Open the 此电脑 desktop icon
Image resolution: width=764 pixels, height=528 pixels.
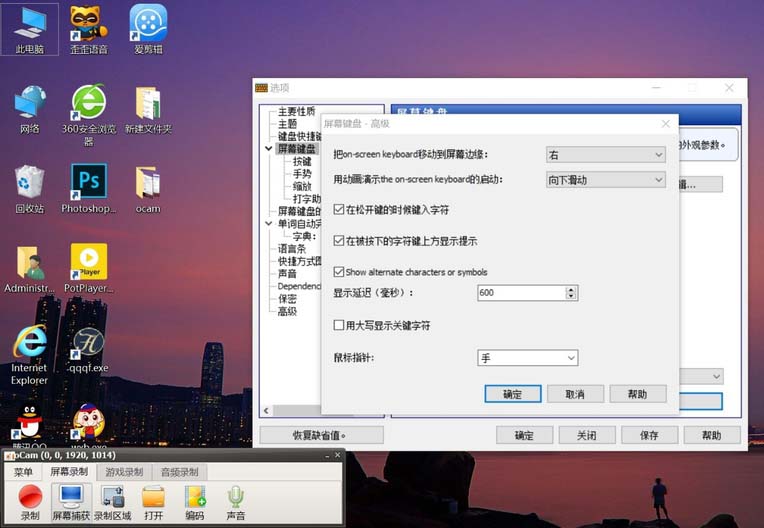click(x=30, y=29)
